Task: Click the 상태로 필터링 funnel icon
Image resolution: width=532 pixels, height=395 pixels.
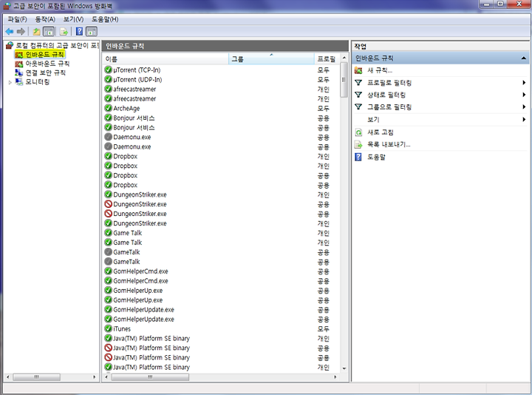Action: (x=358, y=95)
